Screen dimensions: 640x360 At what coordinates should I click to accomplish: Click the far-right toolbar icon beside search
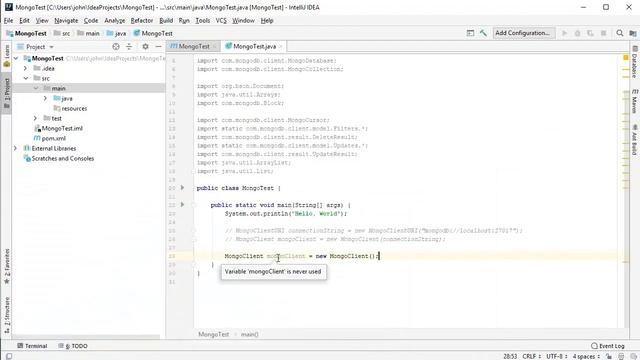tap(633, 33)
